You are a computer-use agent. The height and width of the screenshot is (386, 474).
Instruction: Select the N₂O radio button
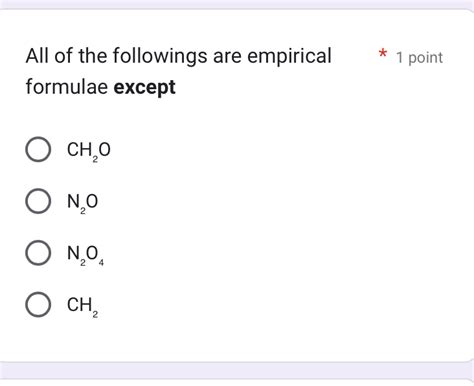pyautogui.click(x=38, y=201)
